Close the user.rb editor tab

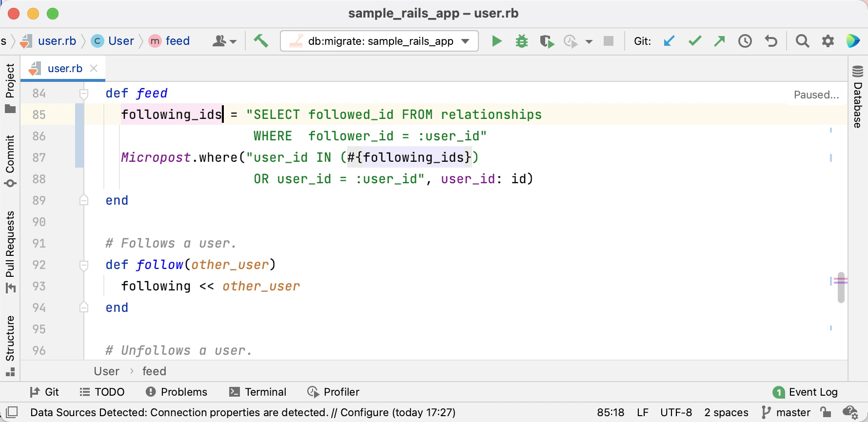point(94,68)
